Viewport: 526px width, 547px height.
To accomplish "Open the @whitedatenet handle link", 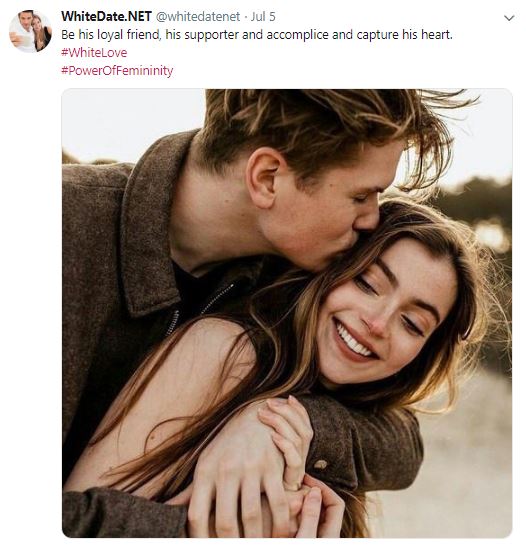I will coord(198,16).
